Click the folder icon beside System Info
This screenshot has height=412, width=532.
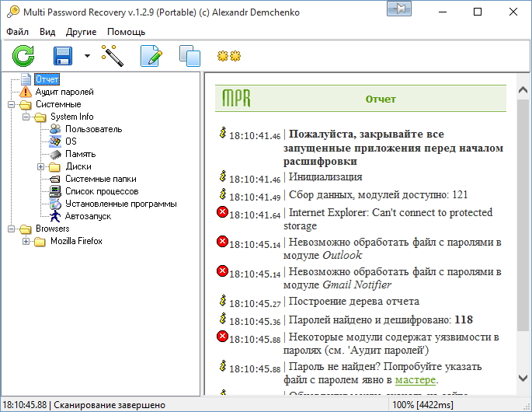(40, 117)
